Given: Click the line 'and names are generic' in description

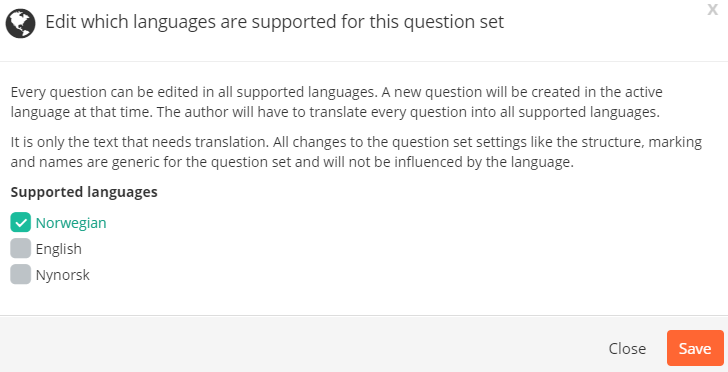Looking at the screenshot, I should (292, 162).
